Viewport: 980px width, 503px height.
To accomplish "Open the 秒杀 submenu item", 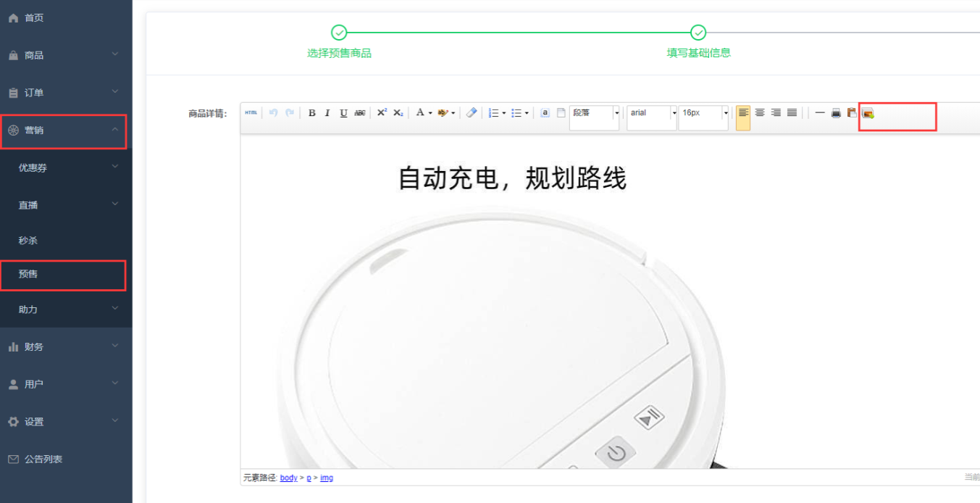I will click(x=66, y=240).
